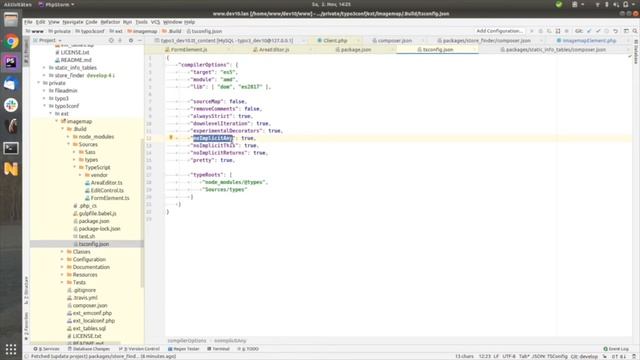
Task: Open the VCS menu
Action: click(155, 22)
